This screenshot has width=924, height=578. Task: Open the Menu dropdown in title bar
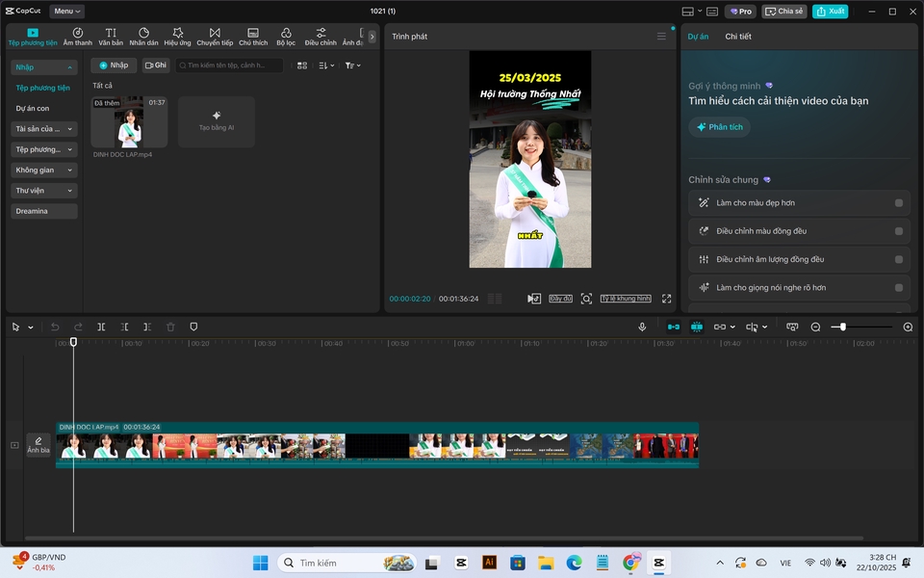[x=66, y=12]
